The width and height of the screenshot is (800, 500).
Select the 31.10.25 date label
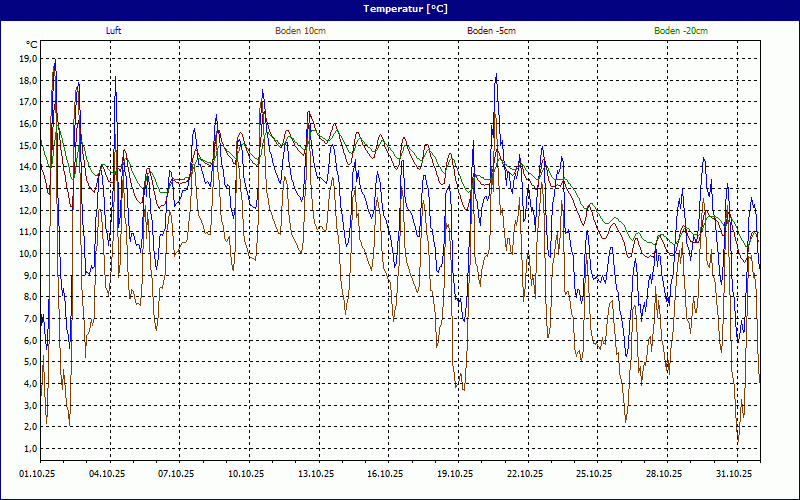point(734,474)
